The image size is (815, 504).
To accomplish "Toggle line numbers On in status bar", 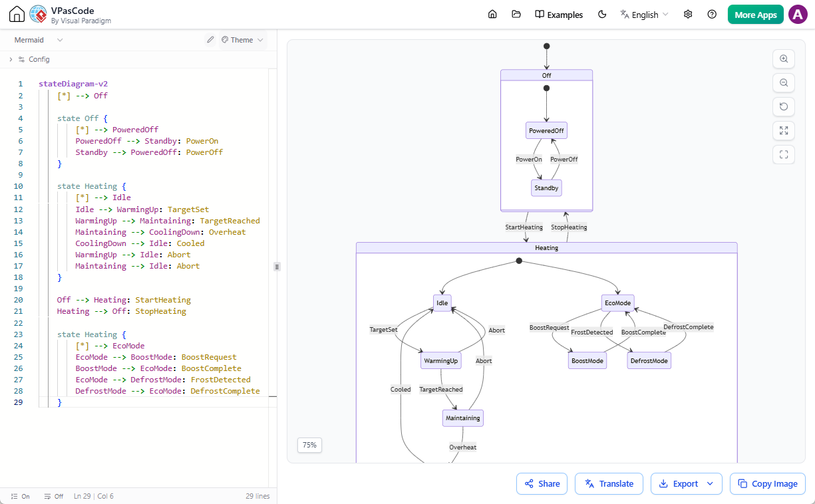I will tap(21, 496).
